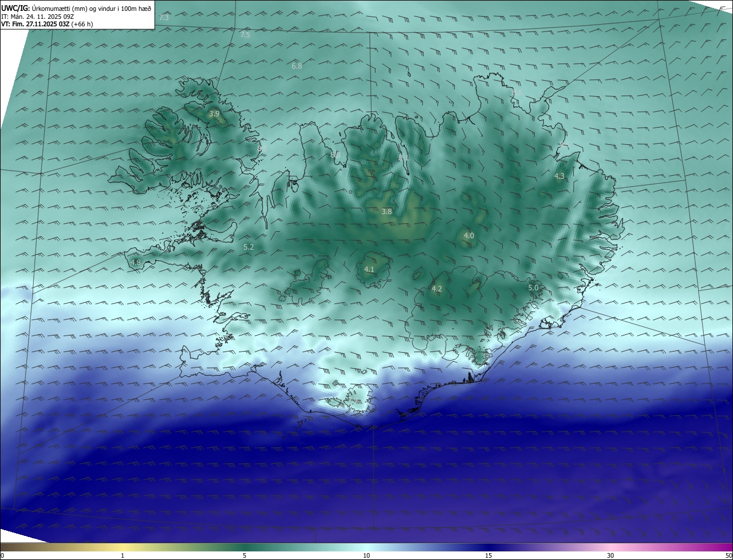The width and height of the screenshot is (733, 560).
Task: Pick the pink colorbar segment above 30
Action: pyautogui.click(x=610, y=547)
